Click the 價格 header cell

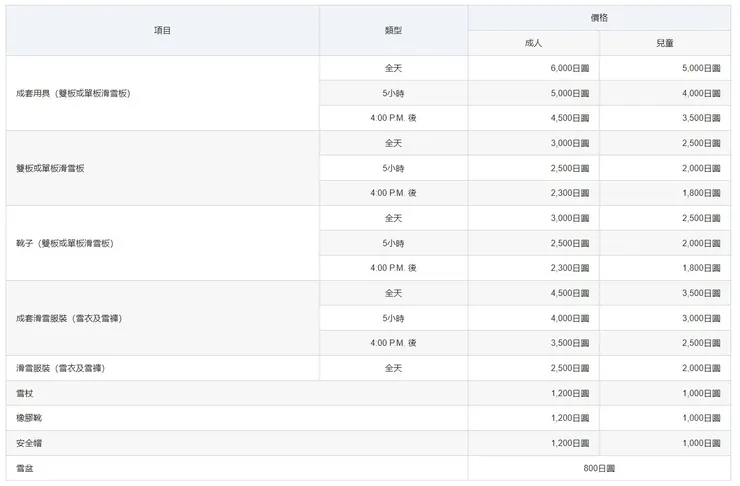pyautogui.click(x=599, y=18)
